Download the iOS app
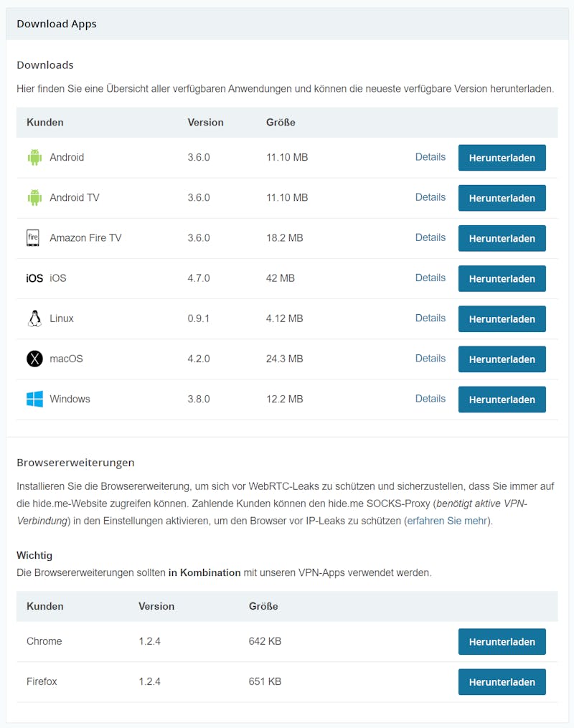The width and height of the screenshot is (574, 728). (x=502, y=278)
